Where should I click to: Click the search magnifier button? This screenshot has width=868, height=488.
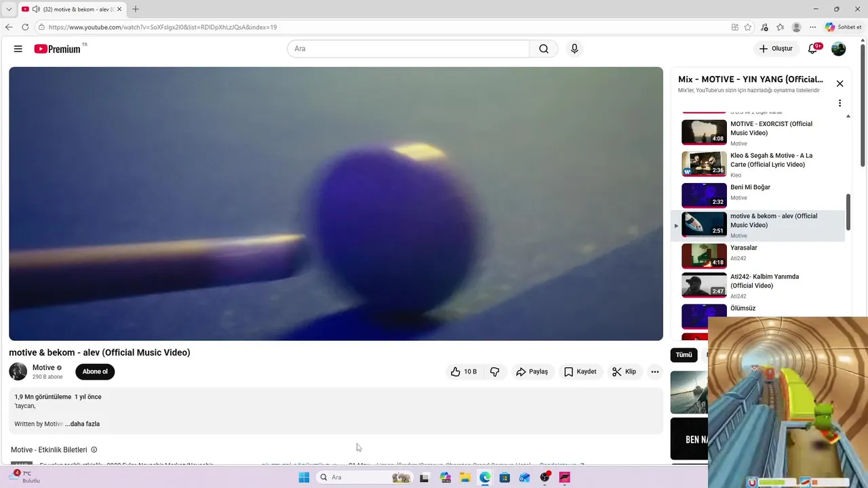(544, 49)
